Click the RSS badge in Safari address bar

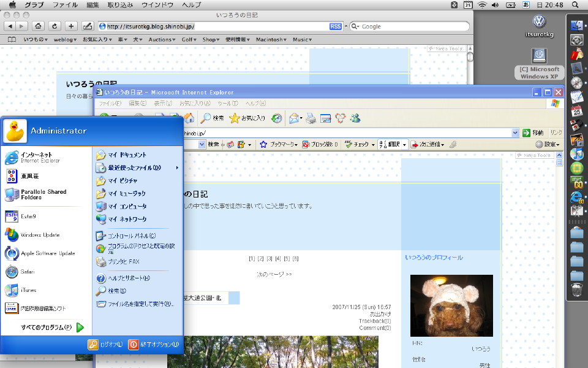point(335,26)
